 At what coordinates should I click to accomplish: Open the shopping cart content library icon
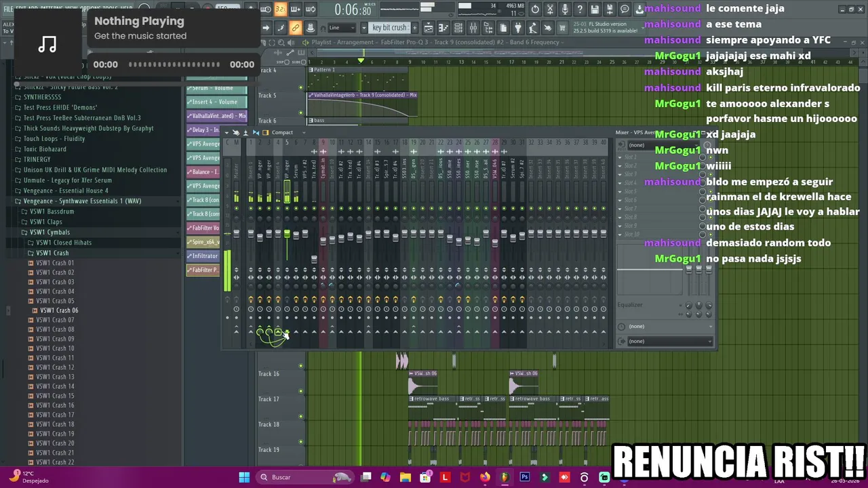click(x=562, y=28)
